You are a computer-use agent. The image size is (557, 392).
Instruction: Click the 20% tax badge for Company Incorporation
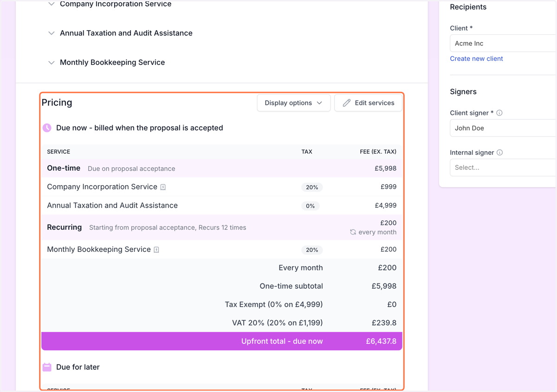click(x=312, y=187)
